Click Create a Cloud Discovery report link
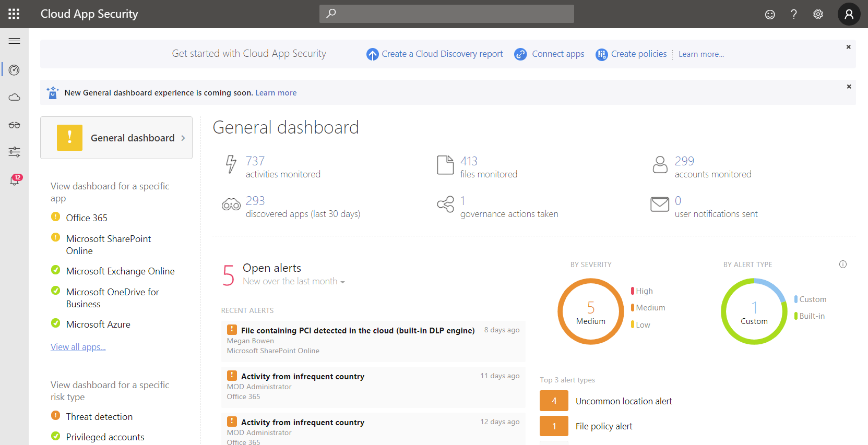Image resolution: width=868 pixels, height=445 pixels. [442, 54]
